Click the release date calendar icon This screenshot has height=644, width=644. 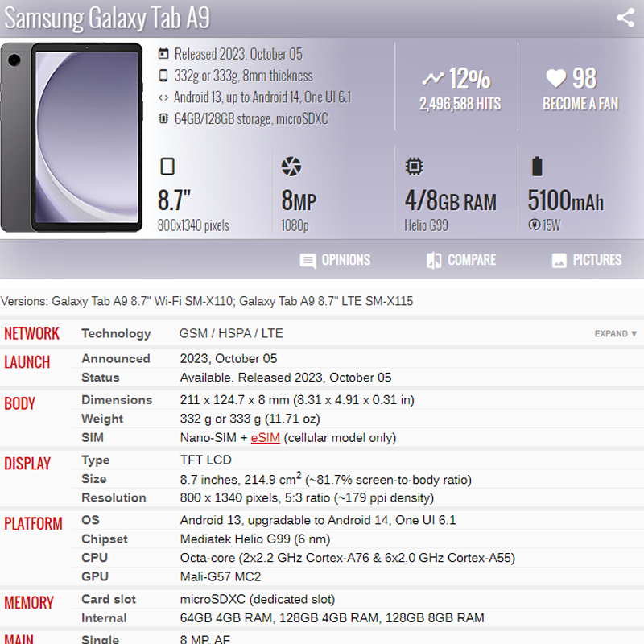pyautogui.click(x=163, y=54)
